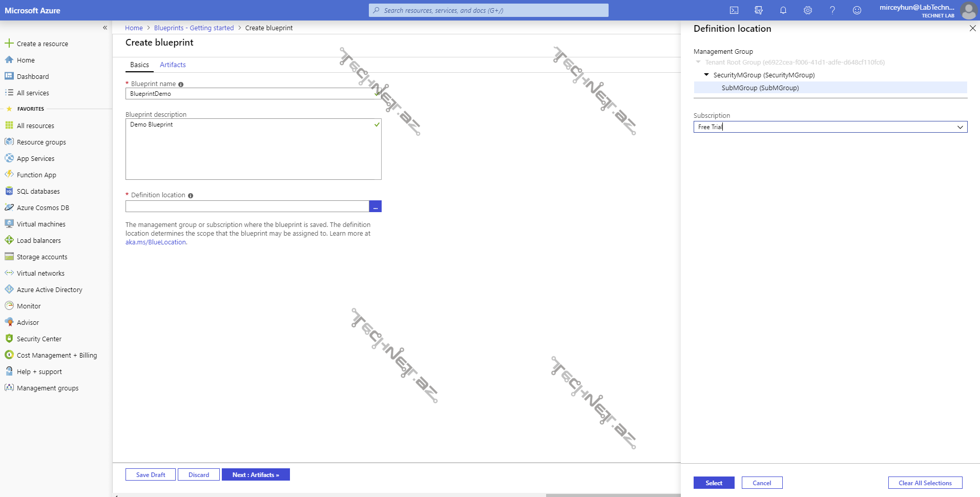Open the notifications bell
The image size is (980, 497).
tap(783, 10)
